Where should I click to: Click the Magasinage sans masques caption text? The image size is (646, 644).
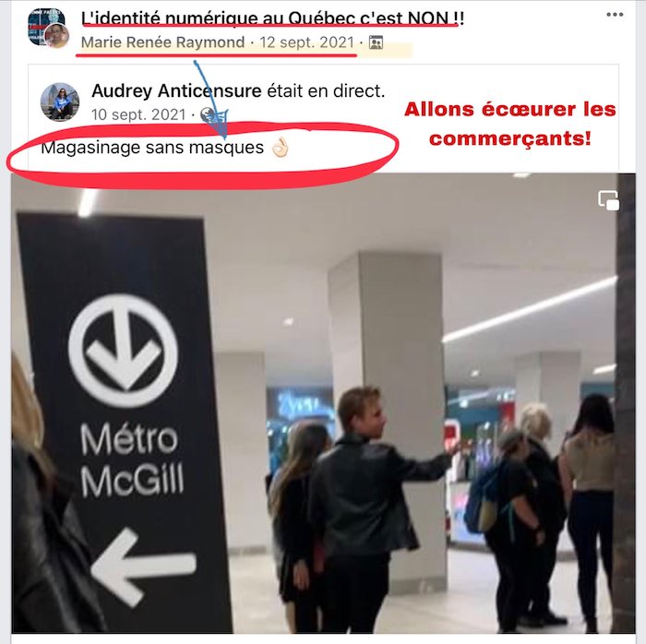[x=152, y=147]
